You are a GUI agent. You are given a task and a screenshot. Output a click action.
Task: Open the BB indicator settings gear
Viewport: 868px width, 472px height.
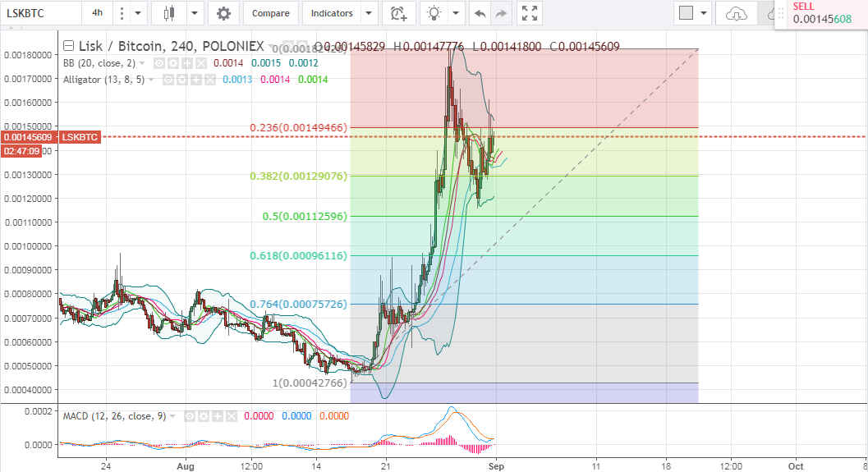click(172, 63)
